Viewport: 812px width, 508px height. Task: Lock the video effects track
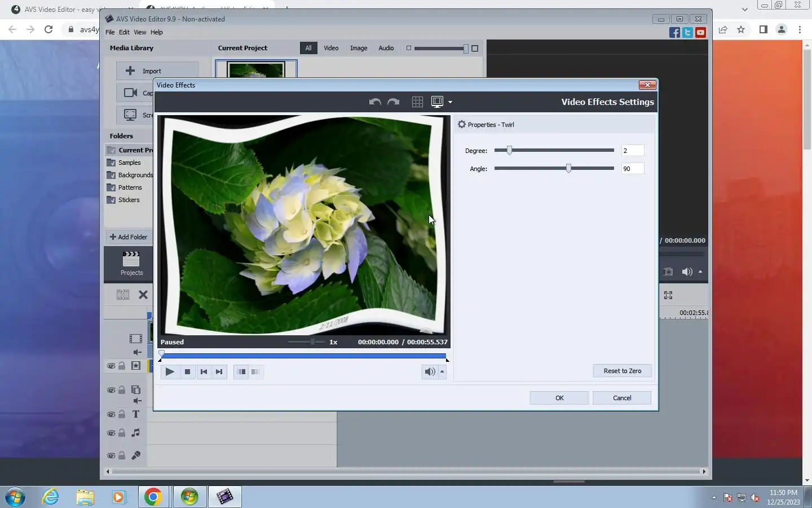121,366
